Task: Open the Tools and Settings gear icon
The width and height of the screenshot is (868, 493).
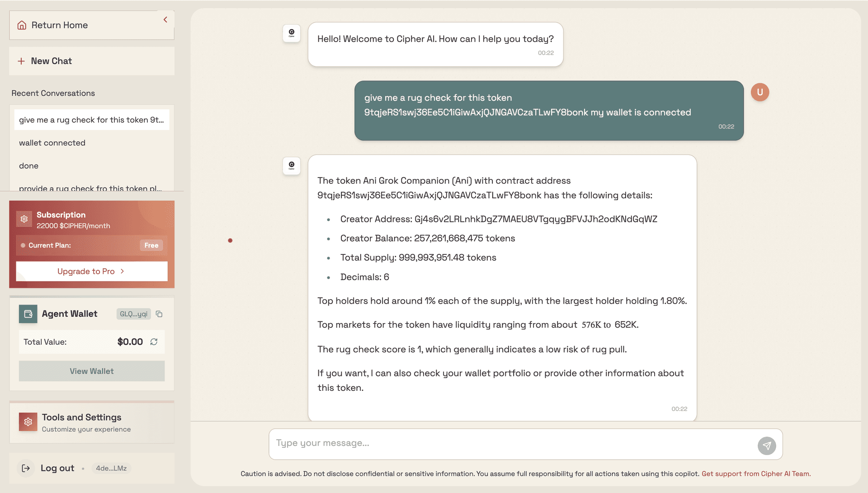Action: click(28, 422)
